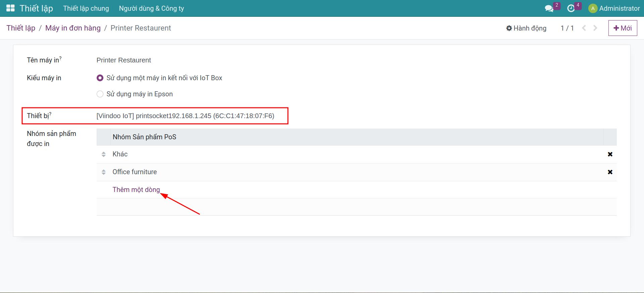Open the Người dùng & Công ty menu
Image resolution: width=644 pixels, height=293 pixels.
151,8
